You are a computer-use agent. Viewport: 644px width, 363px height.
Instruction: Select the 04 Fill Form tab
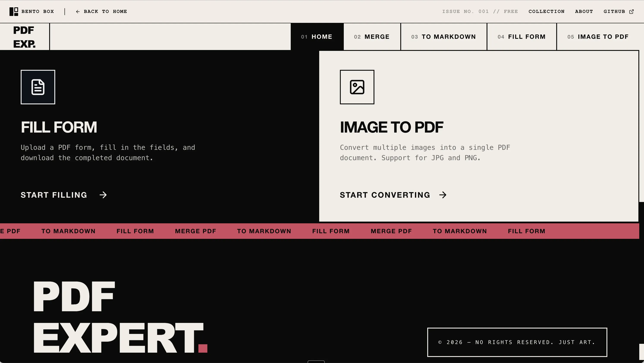[x=521, y=37]
